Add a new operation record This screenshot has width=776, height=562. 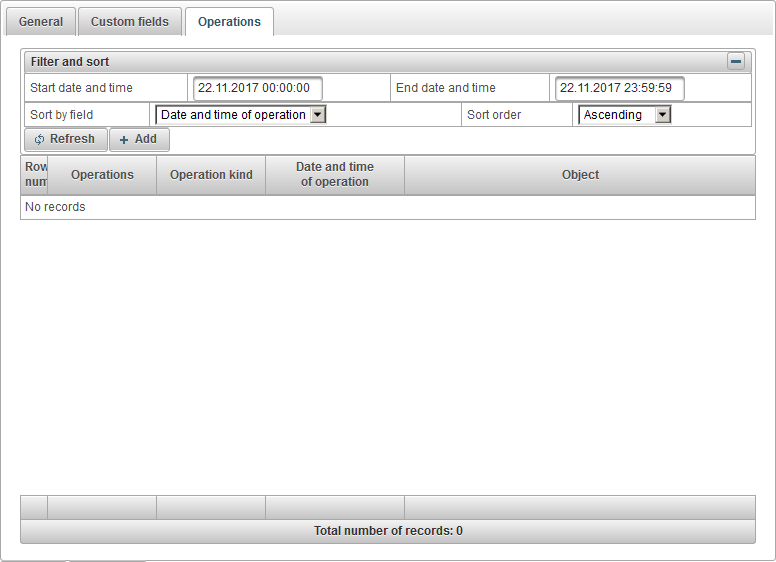point(139,139)
